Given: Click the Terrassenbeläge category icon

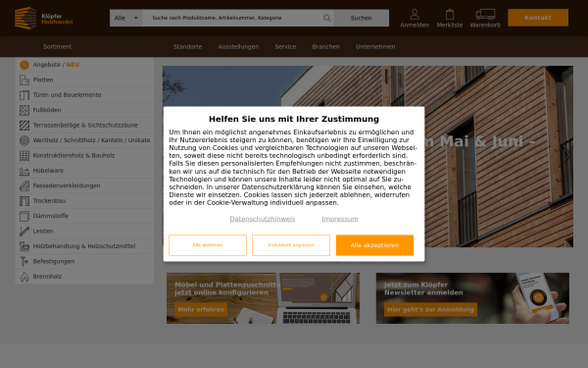Looking at the screenshot, I should [x=24, y=125].
